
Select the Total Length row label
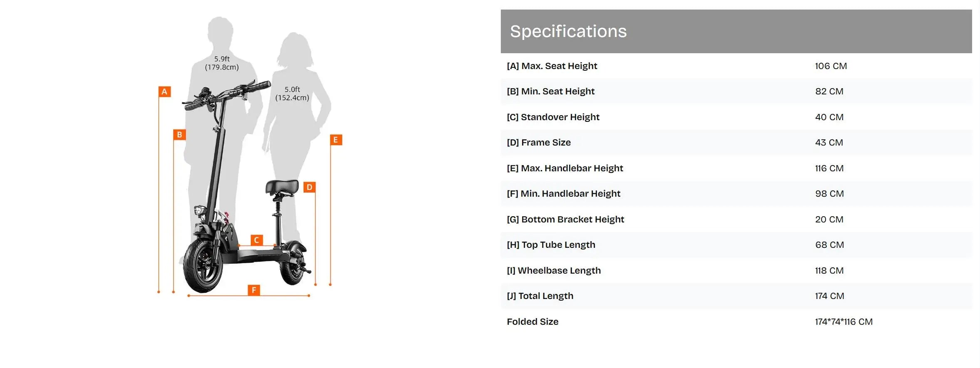[x=540, y=296]
